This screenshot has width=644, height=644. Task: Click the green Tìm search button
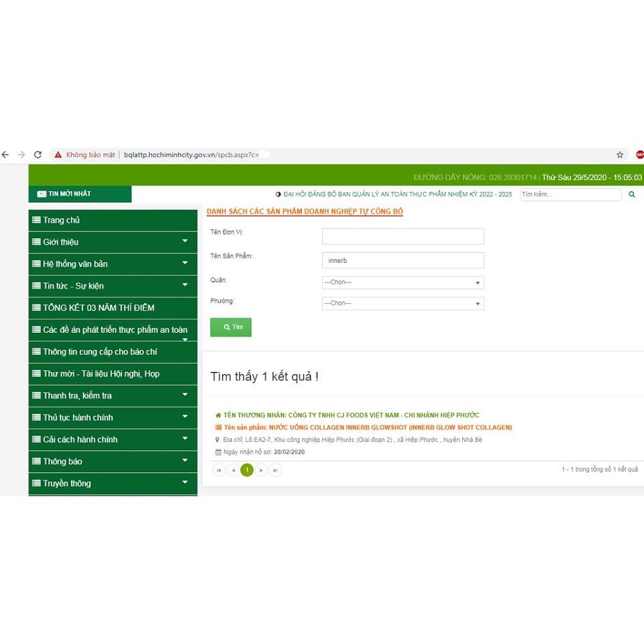pyautogui.click(x=231, y=327)
